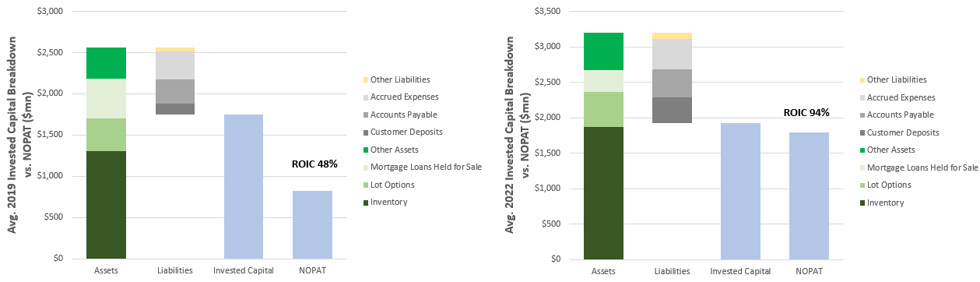Select the Other Assets segment in 2019 Assets bar
Screen dimensions: 980x282
[106, 63]
